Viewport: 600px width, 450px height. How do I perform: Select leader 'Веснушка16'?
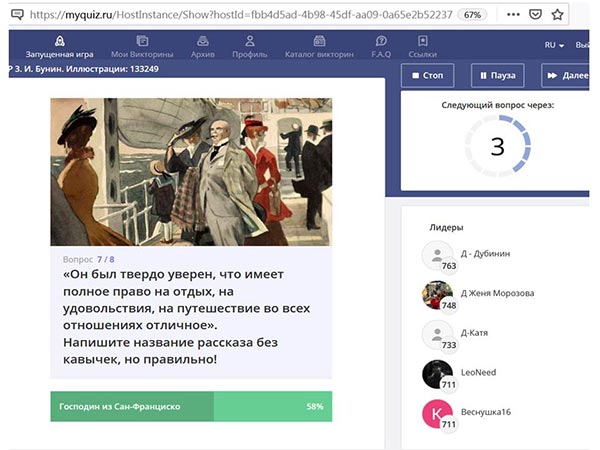point(486,412)
